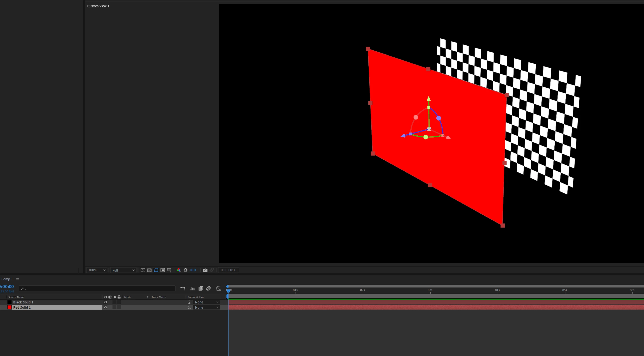Open the Full resolution dropdown
This screenshot has height=356, width=644.
[x=124, y=270]
